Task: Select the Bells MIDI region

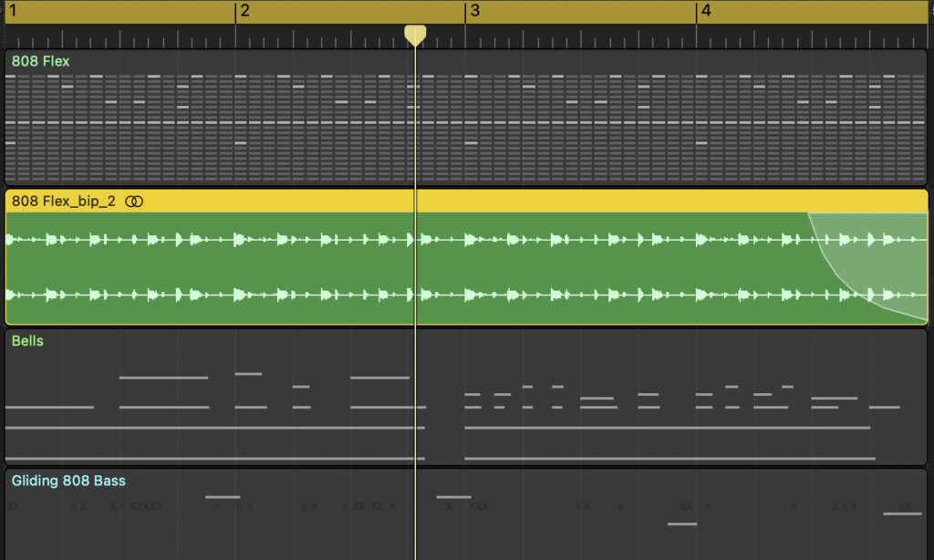Action: coord(466,397)
